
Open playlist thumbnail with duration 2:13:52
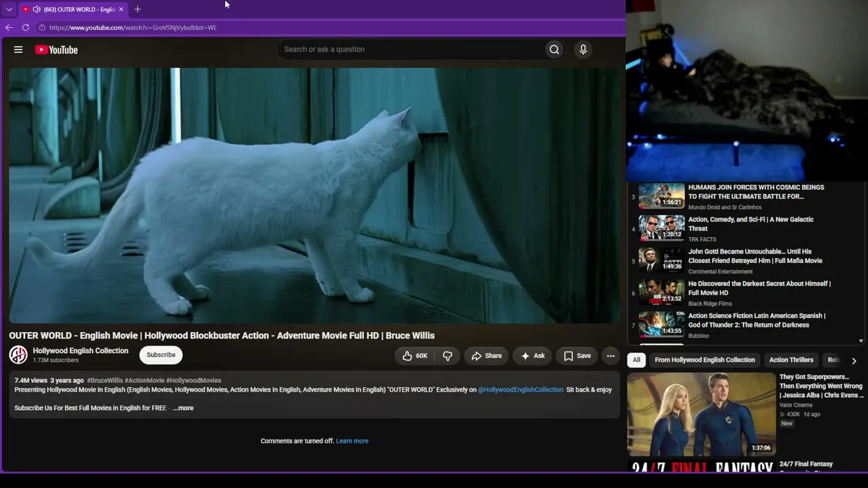point(662,292)
